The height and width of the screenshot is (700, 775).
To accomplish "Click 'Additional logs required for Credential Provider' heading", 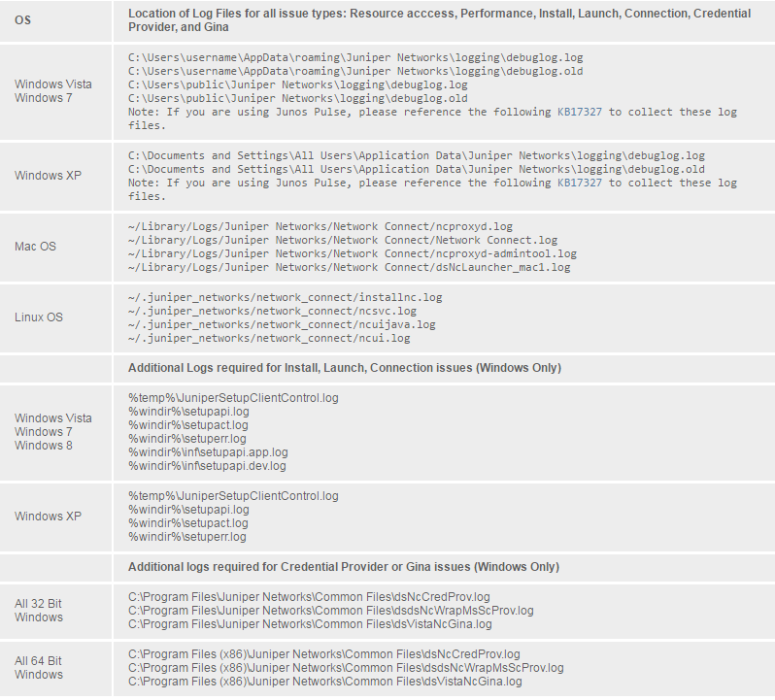I will click(x=344, y=567).
